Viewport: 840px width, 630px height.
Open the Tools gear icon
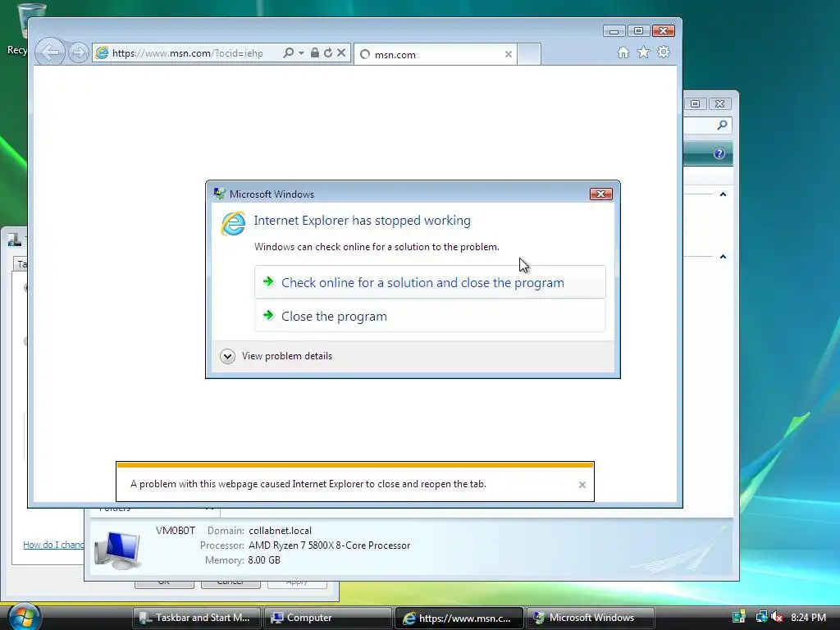coord(664,52)
